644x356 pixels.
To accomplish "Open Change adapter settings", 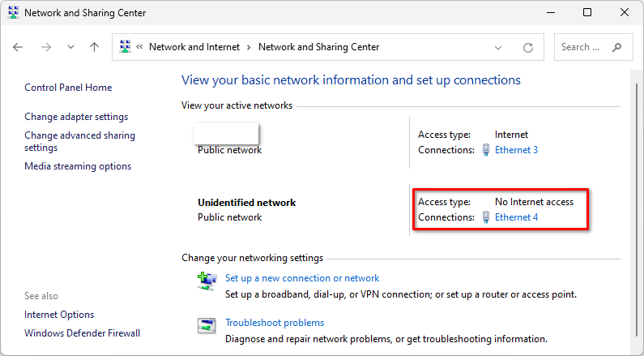I will click(x=76, y=117).
